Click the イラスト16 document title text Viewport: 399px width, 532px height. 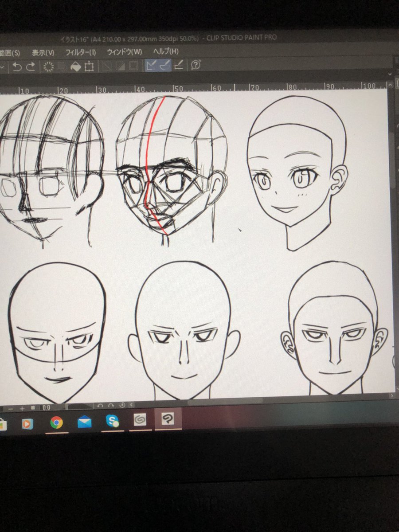tap(74, 40)
